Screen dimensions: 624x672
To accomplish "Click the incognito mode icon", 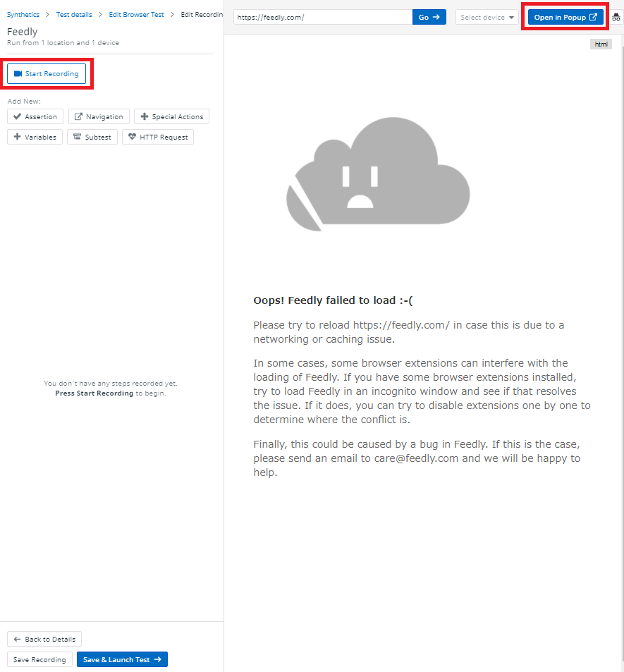I will 616,17.
